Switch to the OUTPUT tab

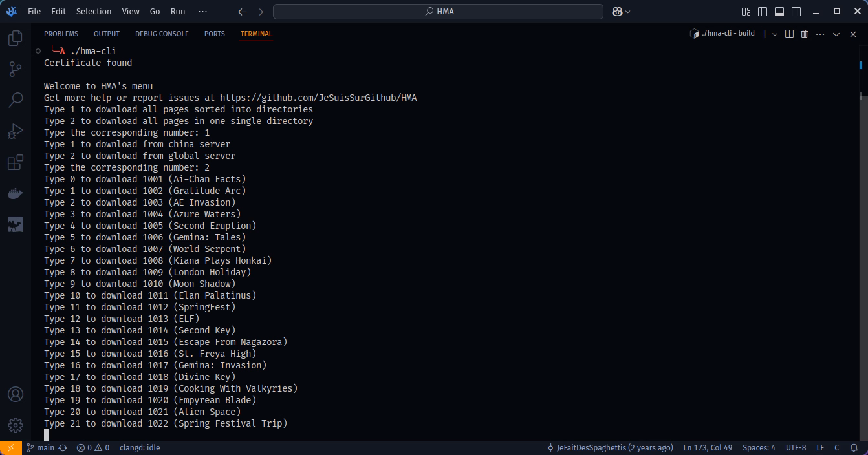pos(107,34)
